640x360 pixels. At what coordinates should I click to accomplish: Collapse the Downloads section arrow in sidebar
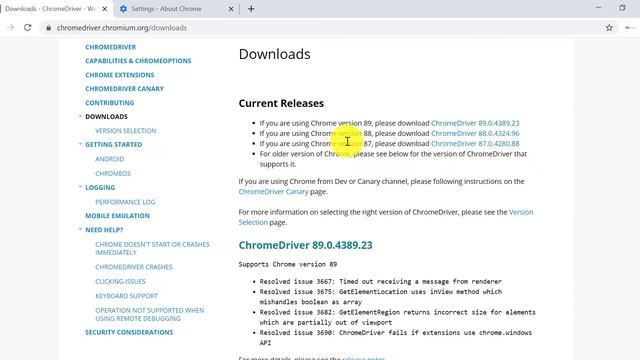coord(80,116)
